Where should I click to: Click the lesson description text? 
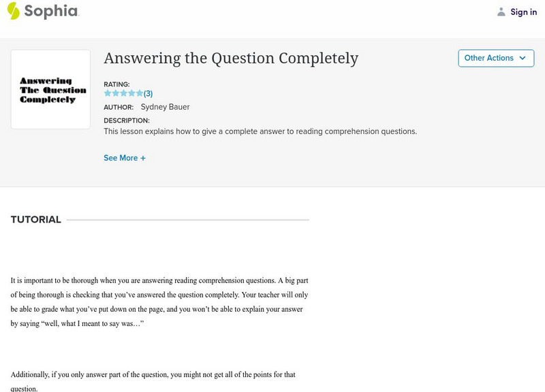pos(260,131)
